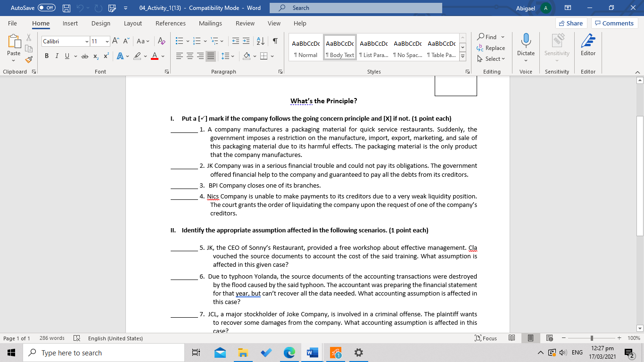Open the Editor pane
This screenshot has height=362, width=644.
588,45
